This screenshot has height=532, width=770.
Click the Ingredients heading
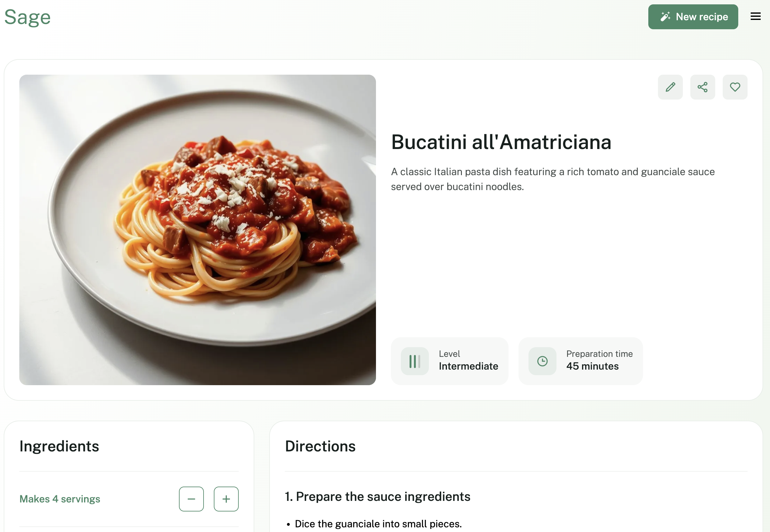[59, 446]
